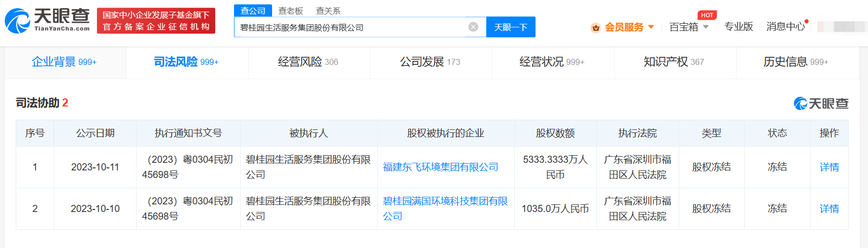Click the TianYanCha logo in the header
The height and width of the screenshot is (248, 868).
[47, 20]
